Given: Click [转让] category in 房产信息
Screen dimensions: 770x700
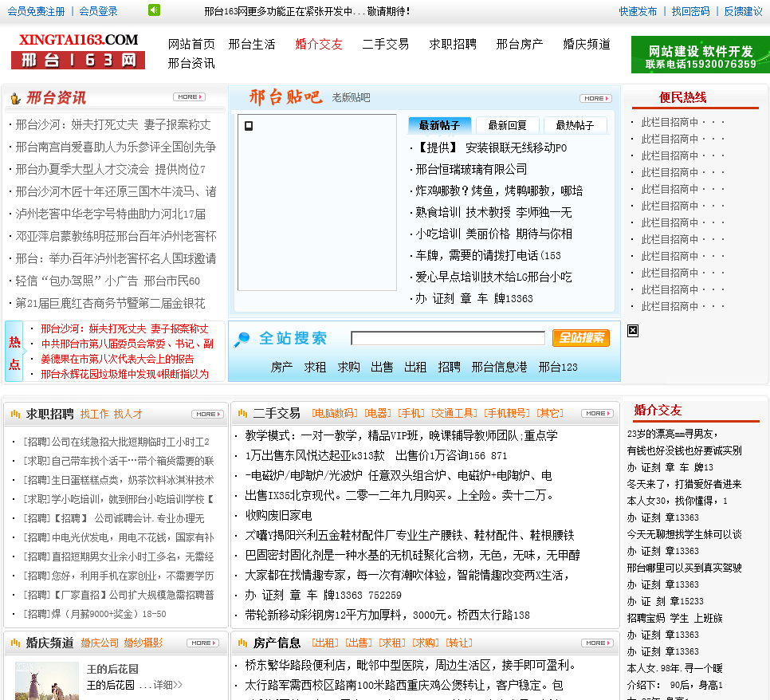Looking at the screenshot, I should pyautogui.click(x=459, y=643).
